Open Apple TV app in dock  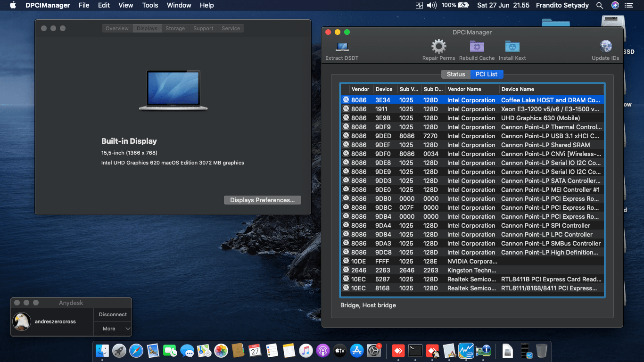coord(340,351)
